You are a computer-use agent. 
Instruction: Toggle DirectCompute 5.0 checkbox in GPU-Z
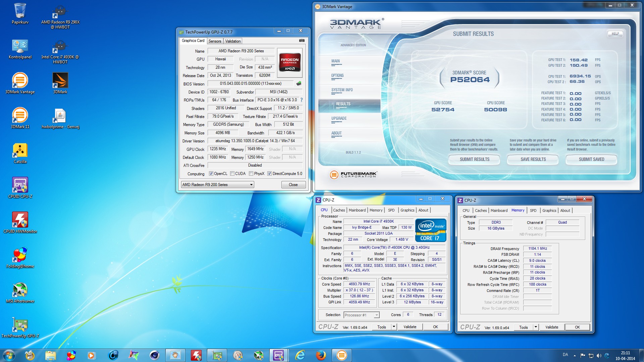269,174
